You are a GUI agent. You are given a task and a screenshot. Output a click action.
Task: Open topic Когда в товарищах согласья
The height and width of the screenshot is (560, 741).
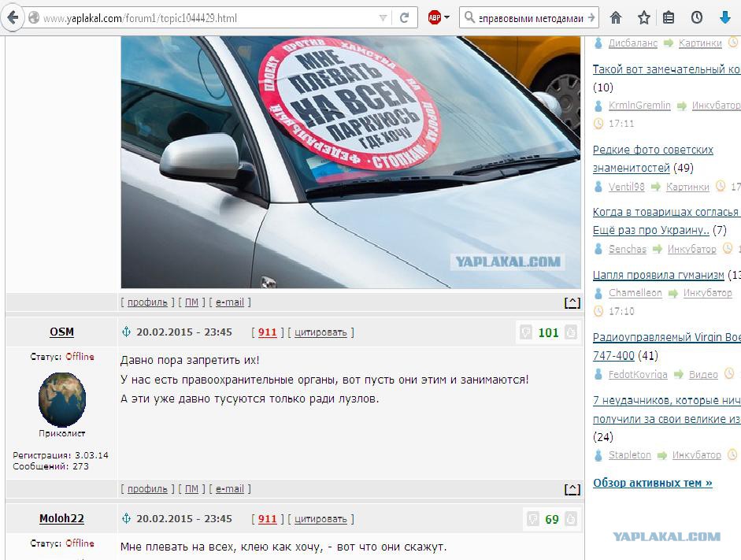point(667,212)
